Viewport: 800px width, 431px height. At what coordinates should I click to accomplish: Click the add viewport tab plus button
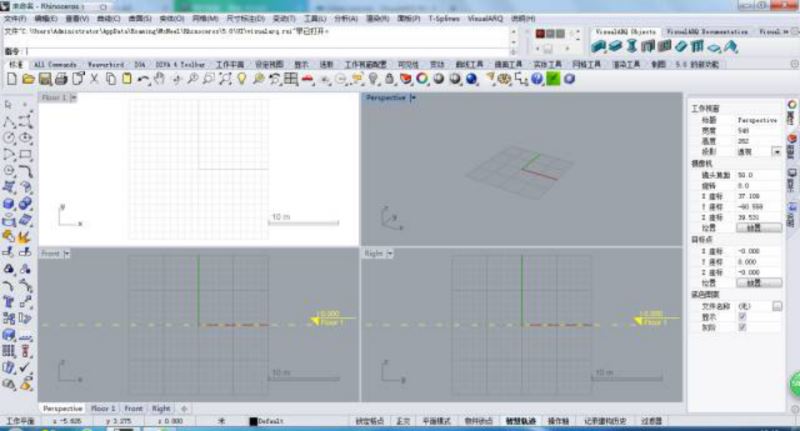tap(184, 409)
